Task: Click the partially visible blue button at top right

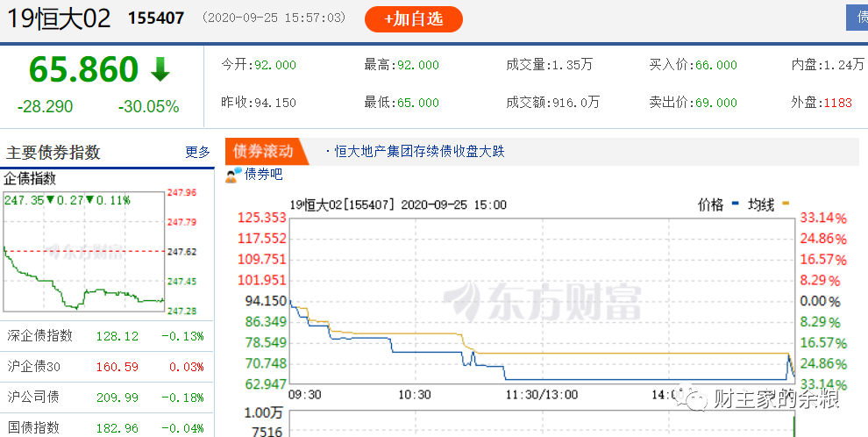Action: point(857,18)
